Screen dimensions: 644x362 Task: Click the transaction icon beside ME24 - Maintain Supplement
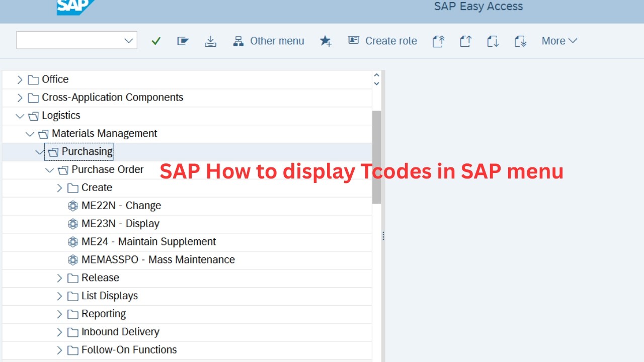tap(73, 242)
